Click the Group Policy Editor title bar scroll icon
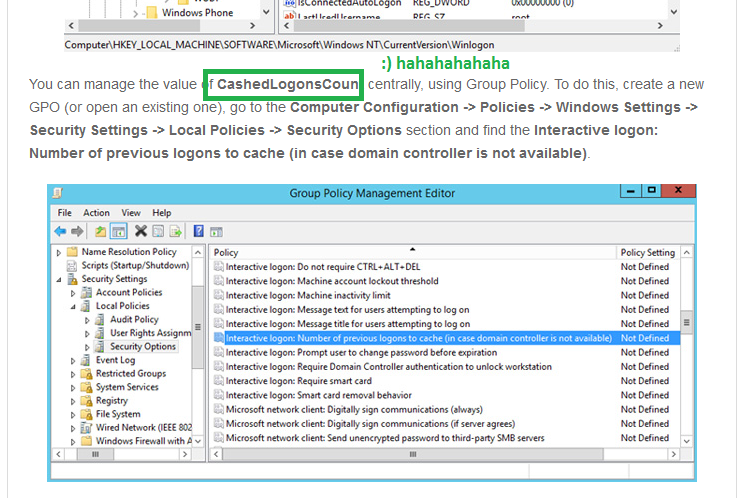The image size is (747, 498). pos(58,193)
